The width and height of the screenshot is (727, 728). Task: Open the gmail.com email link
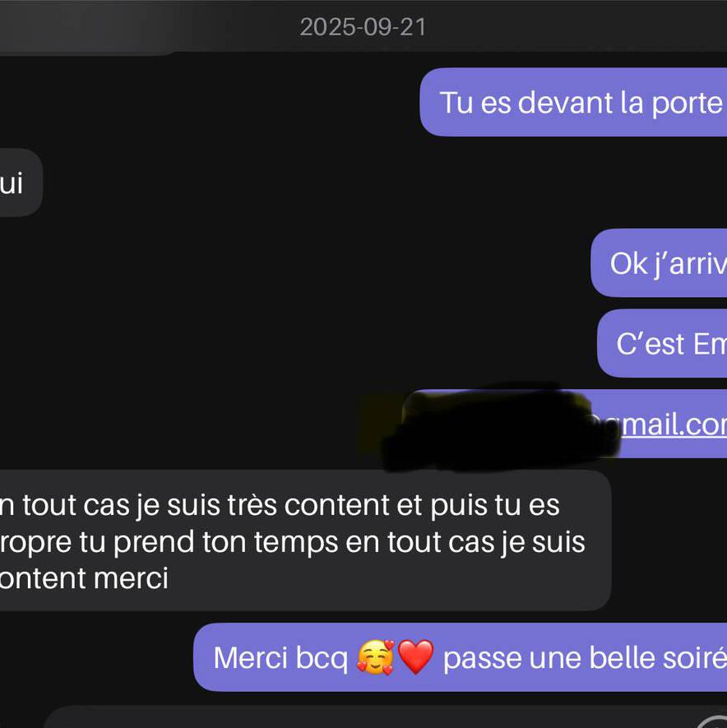(x=674, y=424)
